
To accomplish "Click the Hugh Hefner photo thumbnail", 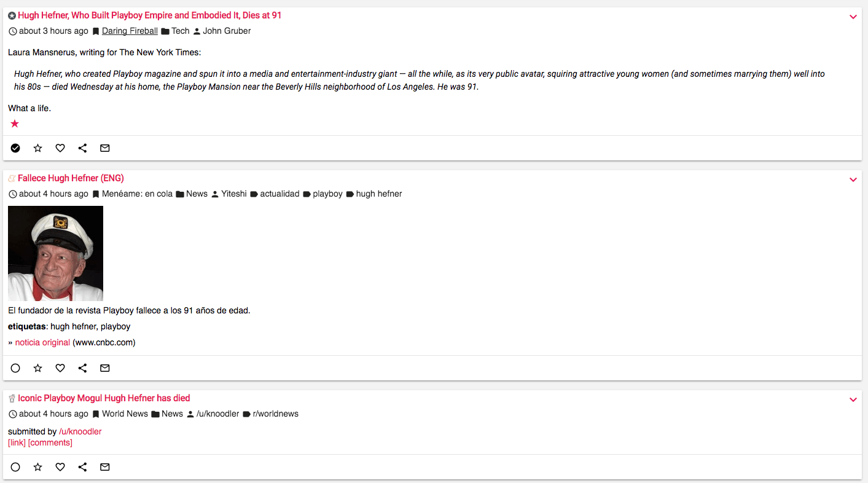I will [55, 253].
